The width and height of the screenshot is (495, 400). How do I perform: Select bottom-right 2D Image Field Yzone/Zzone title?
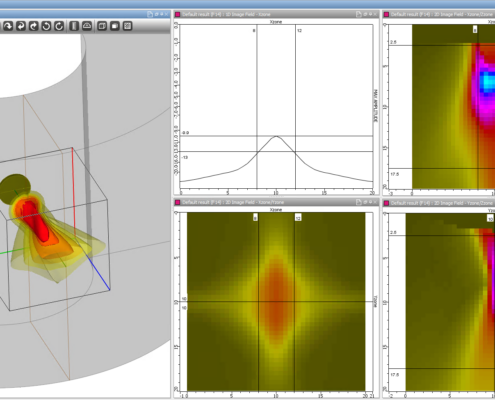[x=442, y=203]
